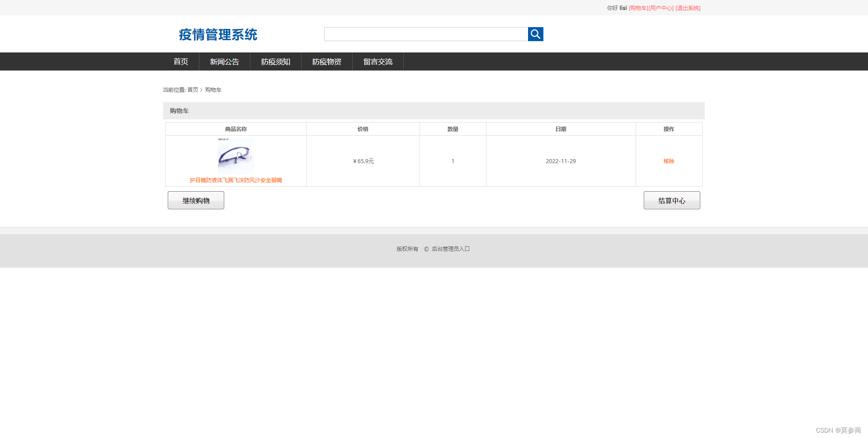Open product link 护目镜防液体飞溅飞沫防风沙安全眼镜
Screen dimensions: 868x438
point(236,180)
